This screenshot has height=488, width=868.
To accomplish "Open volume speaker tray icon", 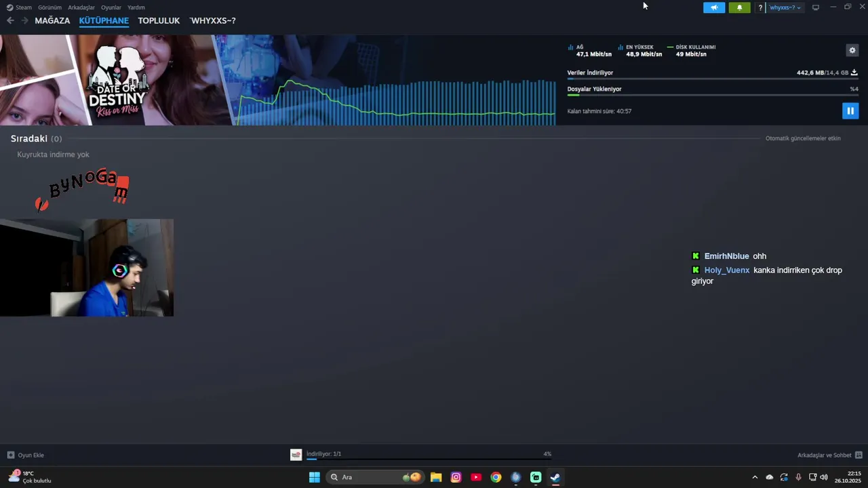I will [824, 477].
